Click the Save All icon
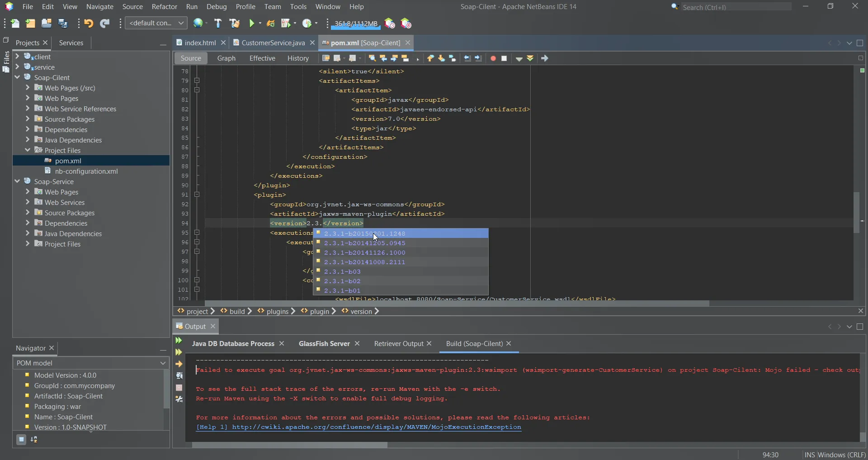The width and height of the screenshot is (868, 460). click(63, 24)
